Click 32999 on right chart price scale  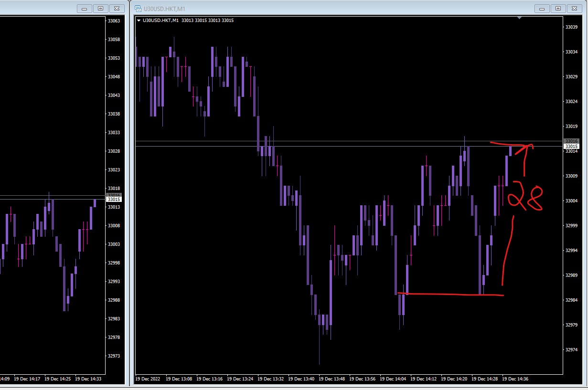coord(572,225)
